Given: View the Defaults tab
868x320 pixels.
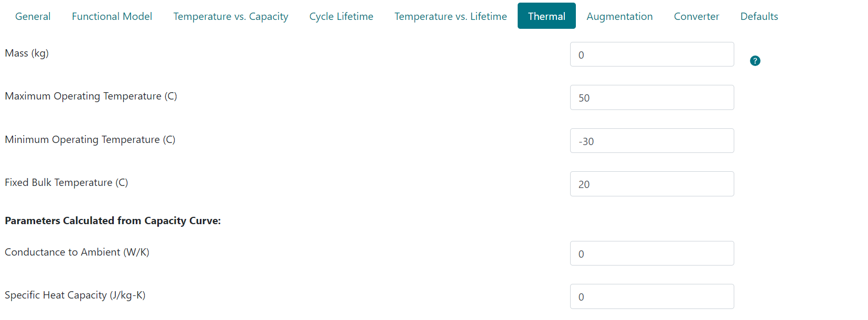Looking at the screenshot, I should (759, 16).
